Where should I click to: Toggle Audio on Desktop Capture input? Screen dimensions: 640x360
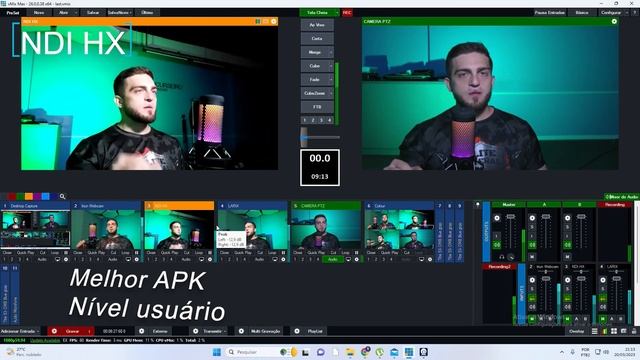[42, 259]
